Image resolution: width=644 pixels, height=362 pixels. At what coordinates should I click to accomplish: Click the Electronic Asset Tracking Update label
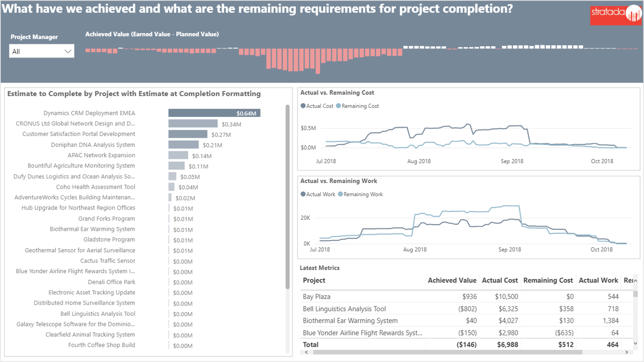pyautogui.click(x=92, y=292)
